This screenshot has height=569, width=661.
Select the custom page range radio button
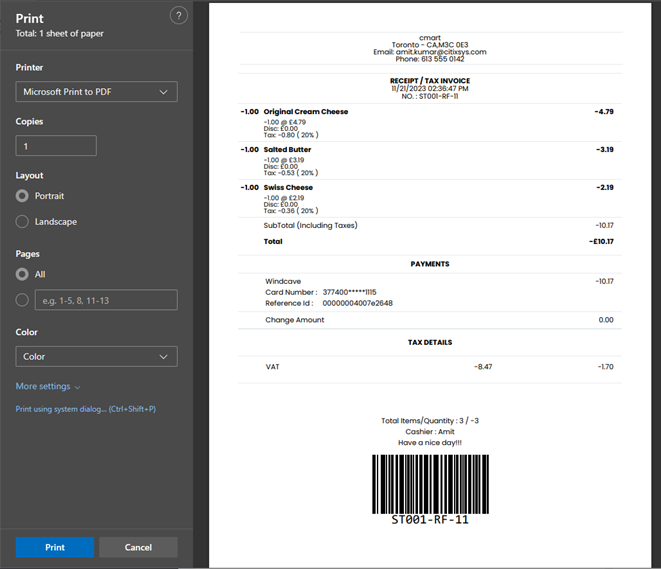(22, 299)
